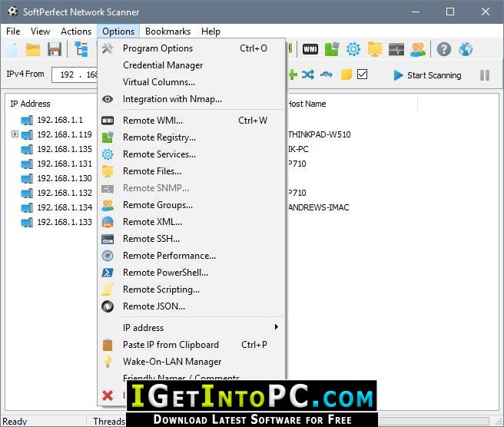Toggle the checkbox beside Start Scanning
Screen dimensions: 504x427
coord(363,74)
